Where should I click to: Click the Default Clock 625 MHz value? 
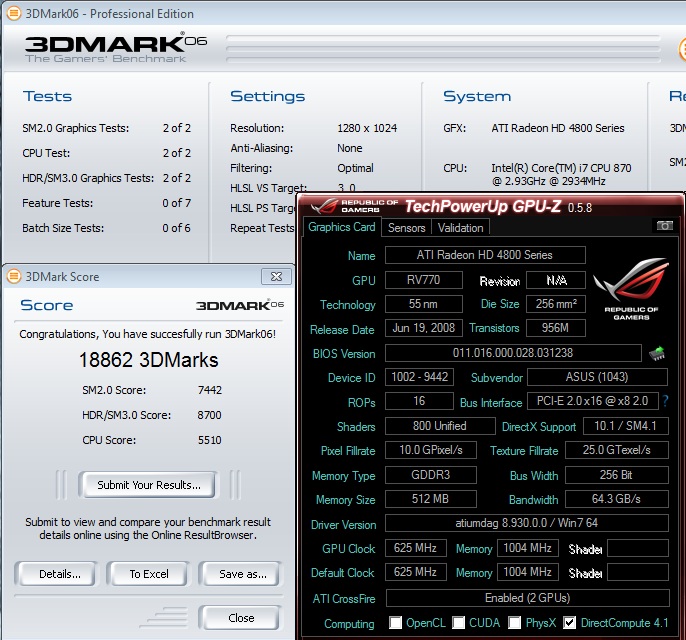416,572
